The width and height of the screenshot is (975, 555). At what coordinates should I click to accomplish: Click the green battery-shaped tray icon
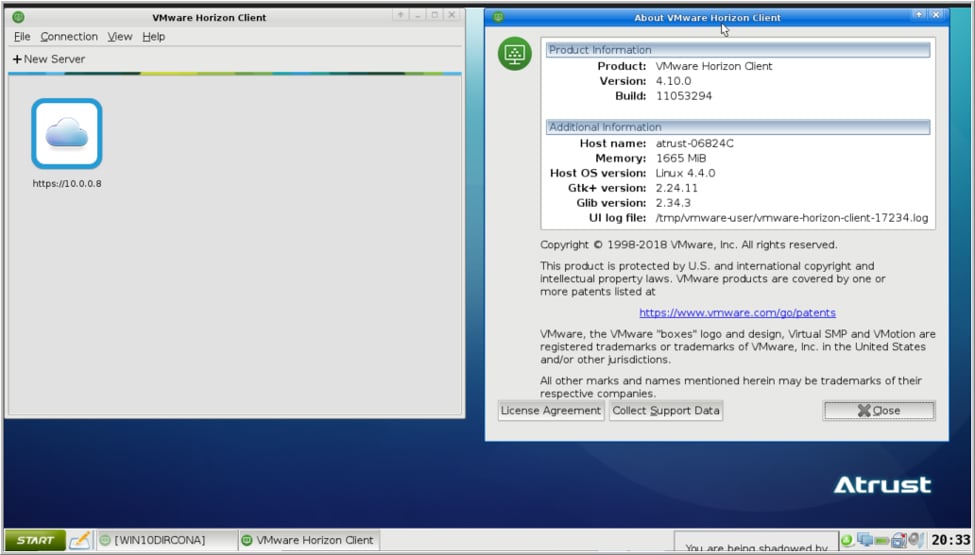(882, 541)
